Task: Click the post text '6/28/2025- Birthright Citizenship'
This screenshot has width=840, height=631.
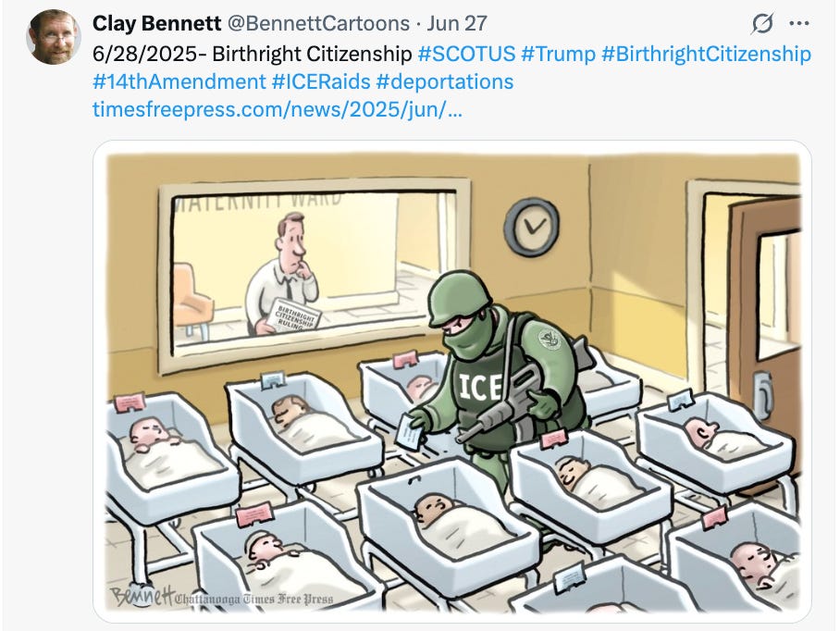Action: coord(252,54)
